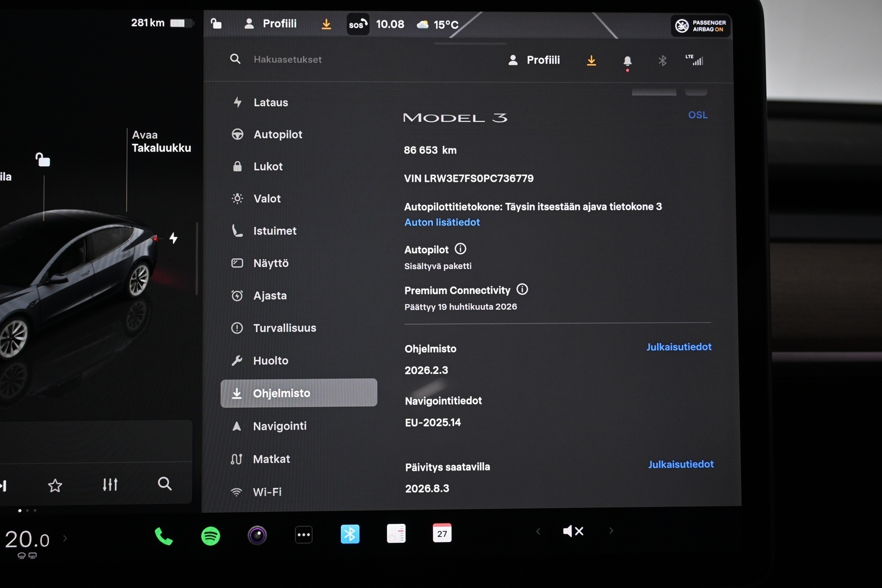Toggle the charge port lightning icon
Viewport: 882px width, 588px height.
pyautogui.click(x=173, y=238)
